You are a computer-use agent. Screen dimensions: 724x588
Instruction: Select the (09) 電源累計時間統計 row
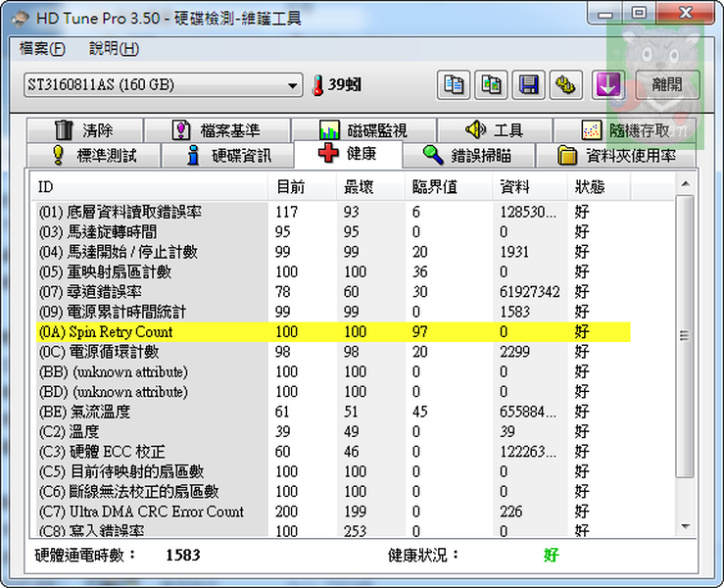(x=333, y=312)
